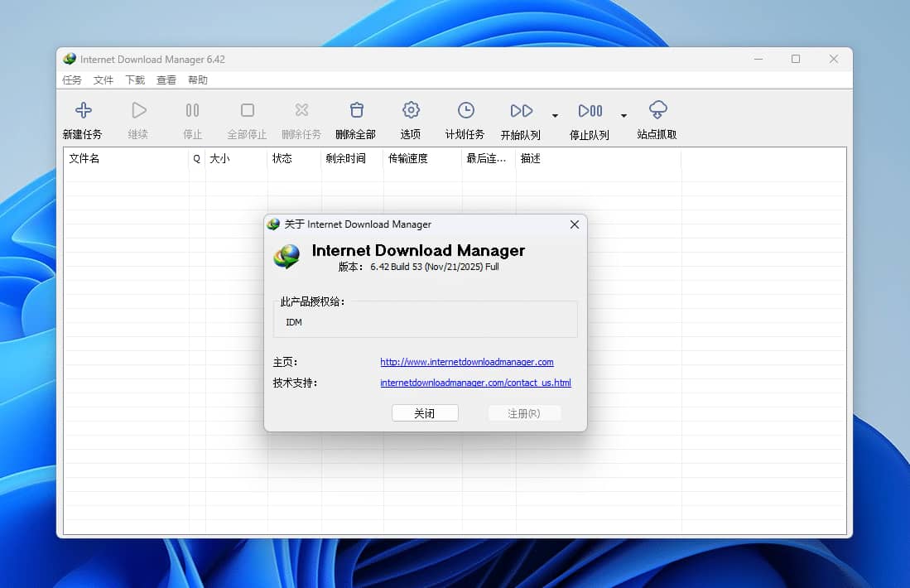
Task: Click the 关闭 button in About dialog
Action: pyautogui.click(x=425, y=412)
